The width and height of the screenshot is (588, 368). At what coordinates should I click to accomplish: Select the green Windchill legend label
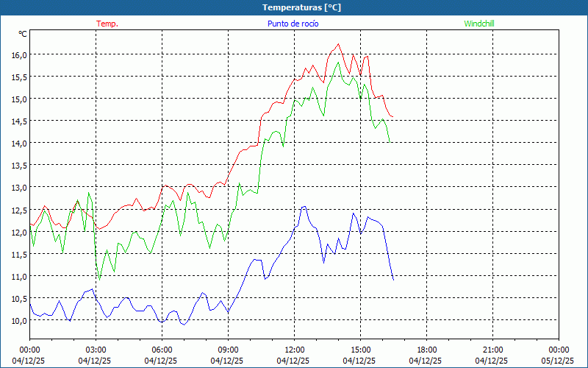pos(479,24)
